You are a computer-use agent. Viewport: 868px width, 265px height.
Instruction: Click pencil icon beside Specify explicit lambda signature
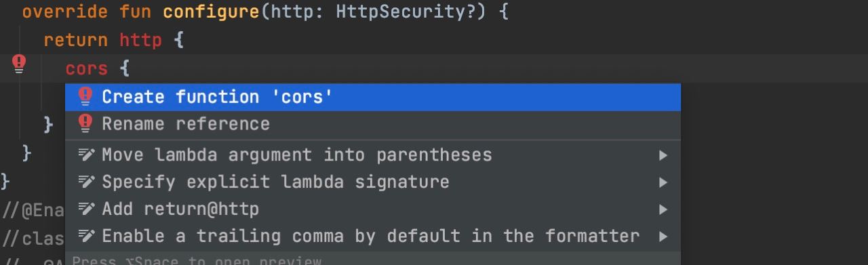pos(85,182)
